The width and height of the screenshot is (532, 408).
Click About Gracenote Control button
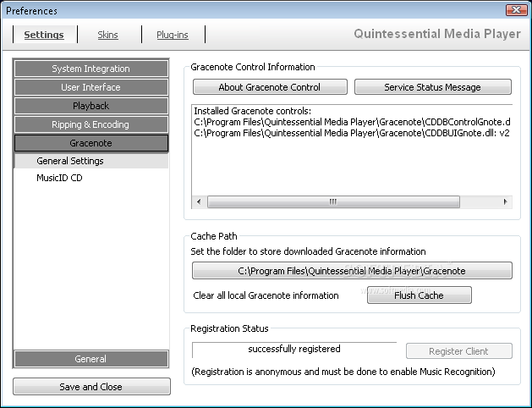[270, 87]
